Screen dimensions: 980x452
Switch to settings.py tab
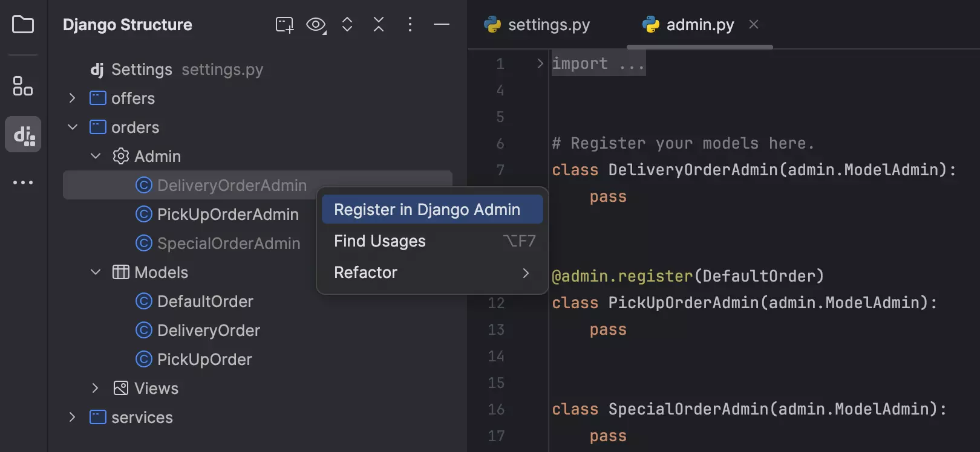tap(537, 25)
